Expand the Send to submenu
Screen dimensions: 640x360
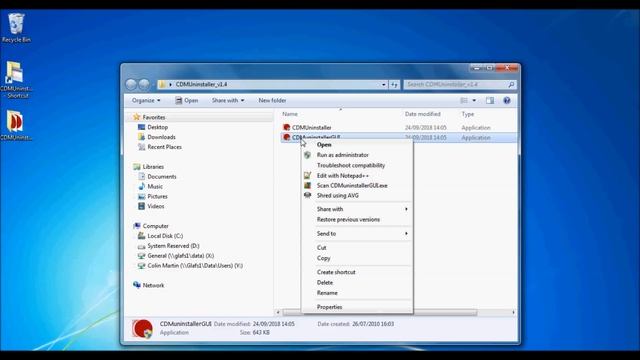(357, 233)
